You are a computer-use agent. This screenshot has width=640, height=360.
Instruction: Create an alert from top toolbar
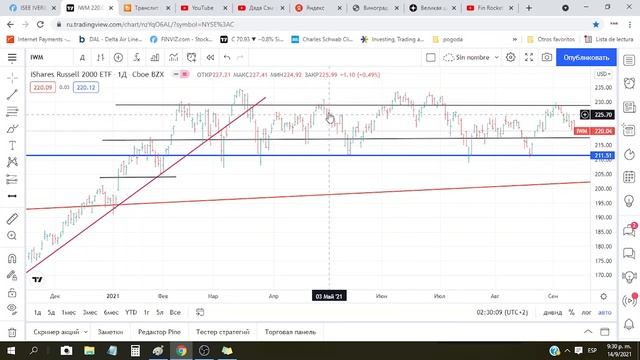191,58
